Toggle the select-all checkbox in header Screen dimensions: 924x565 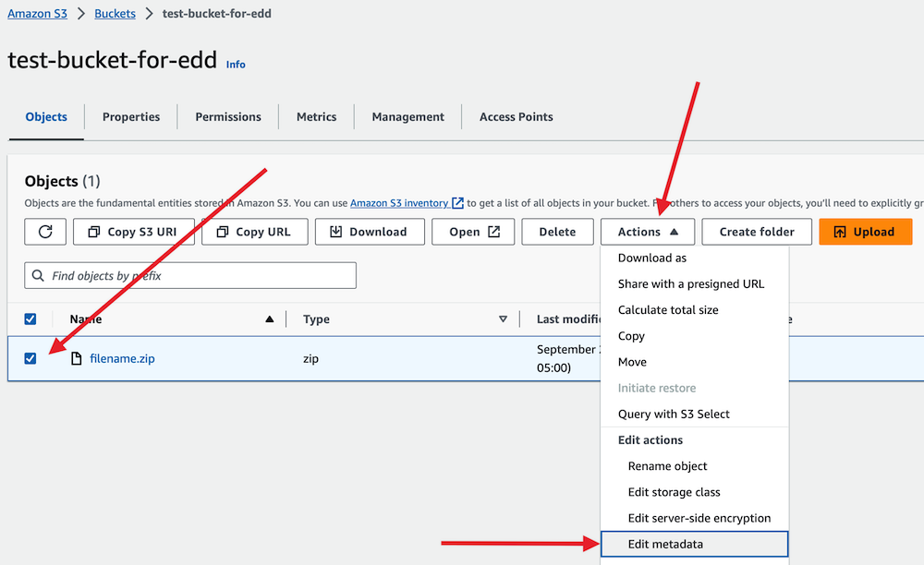tap(30, 319)
